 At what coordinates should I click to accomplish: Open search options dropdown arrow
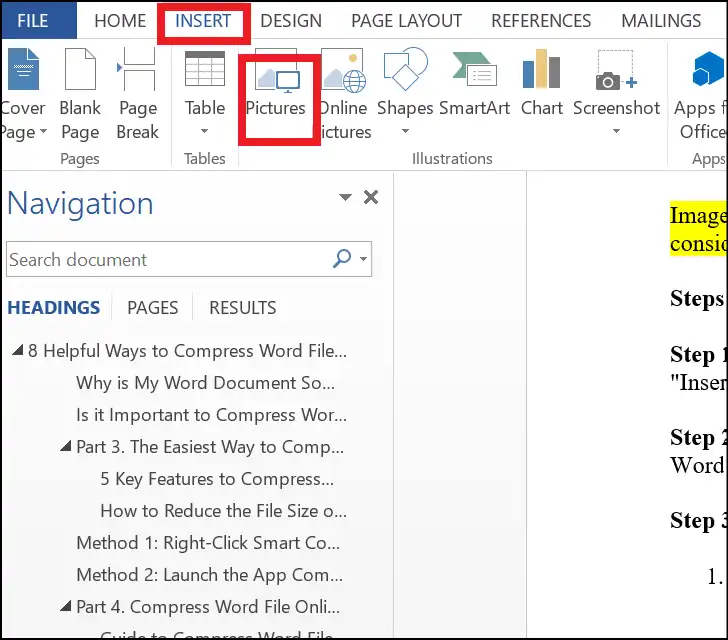click(364, 259)
